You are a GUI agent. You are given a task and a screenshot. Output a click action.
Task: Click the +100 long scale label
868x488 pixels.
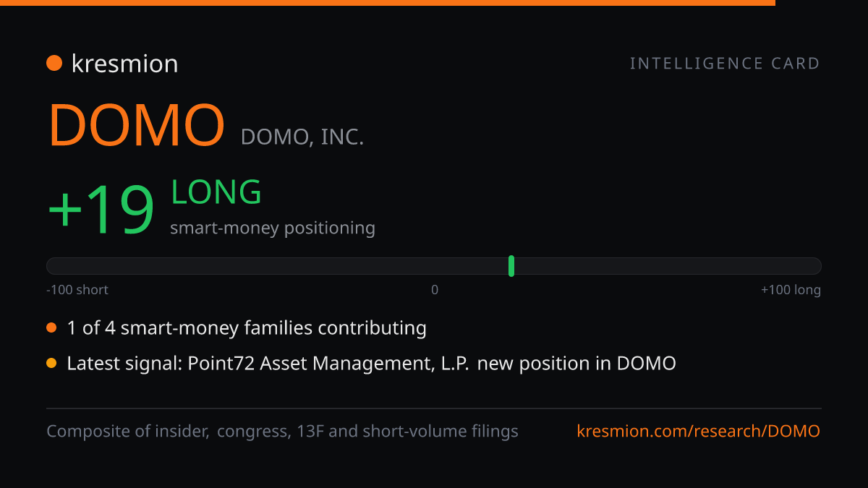pos(791,290)
